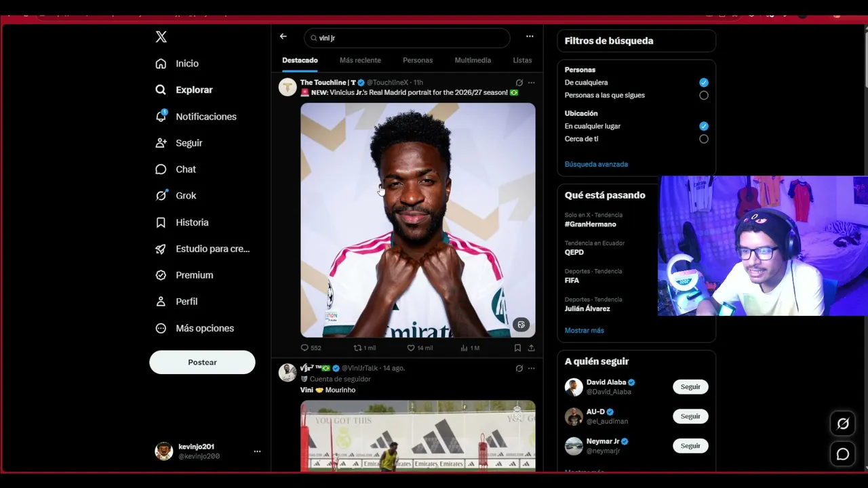Open ViniJrTalk profile avatar
Image resolution: width=868 pixels, height=488 pixels.
[288, 372]
